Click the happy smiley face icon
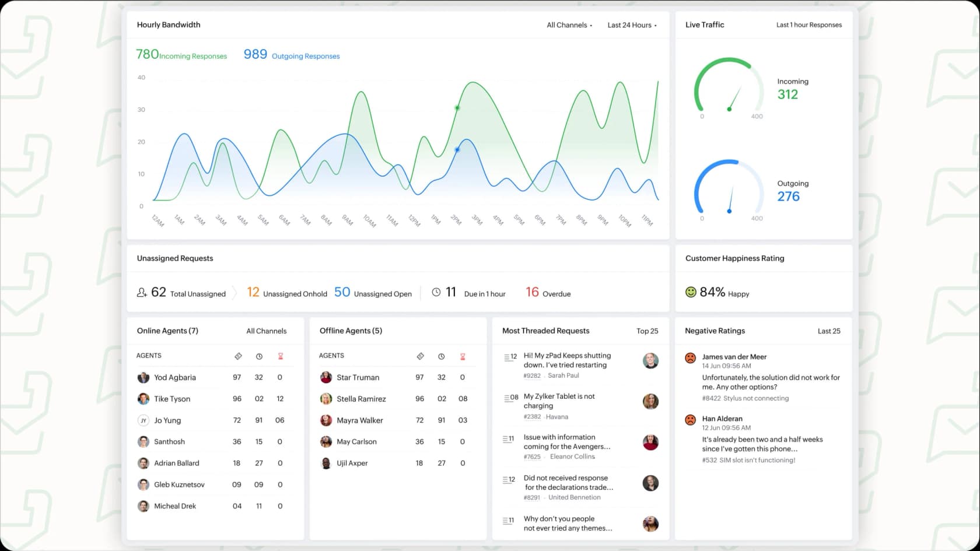The width and height of the screenshot is (980, 551). (x=691, y=292)
